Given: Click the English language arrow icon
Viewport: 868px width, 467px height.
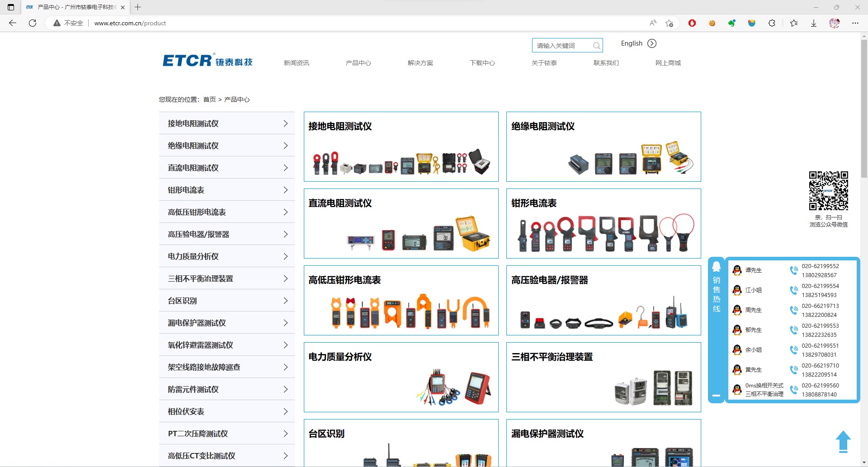Looking at the screenshot, I should point(652,43).
